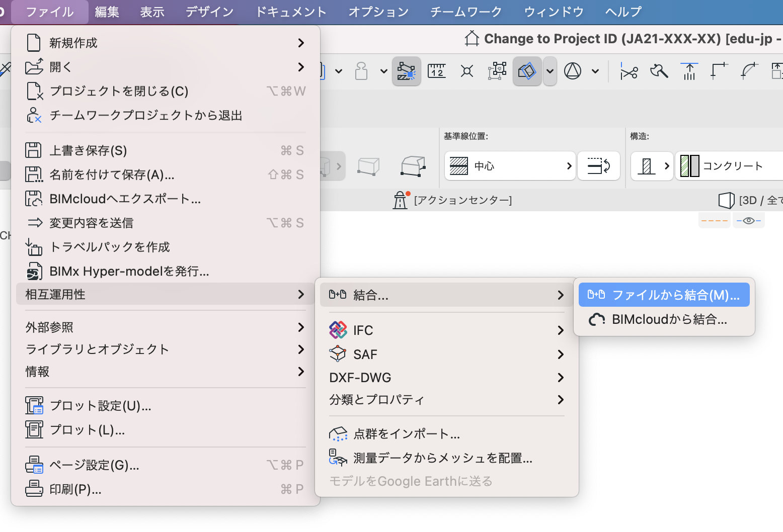This screenshot has width=783, height=532.
Task: Click the ruler measure toolbar icon
Action: pos(437,71)
